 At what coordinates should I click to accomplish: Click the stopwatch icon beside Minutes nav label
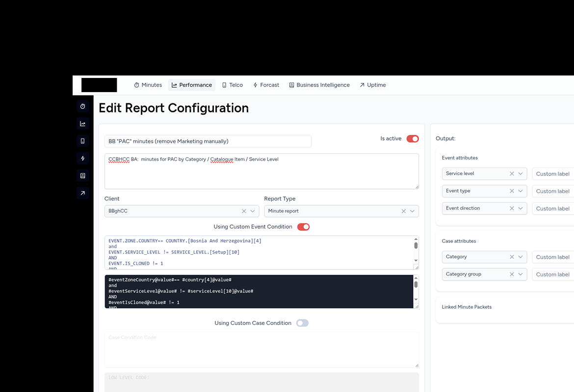coord(135,85)
